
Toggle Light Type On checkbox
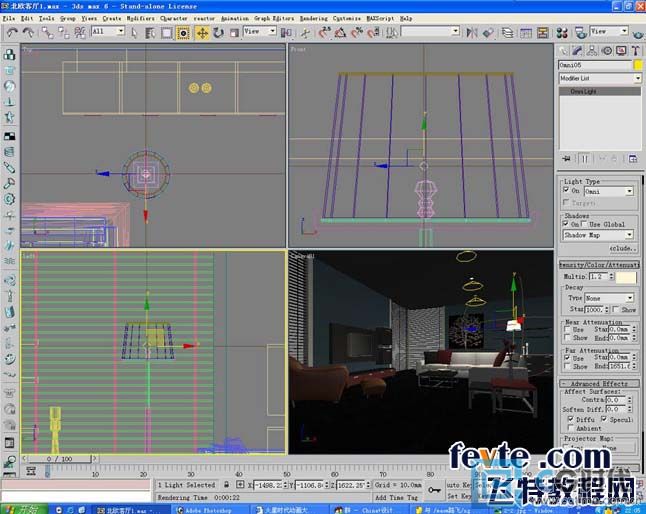[566, 190]
